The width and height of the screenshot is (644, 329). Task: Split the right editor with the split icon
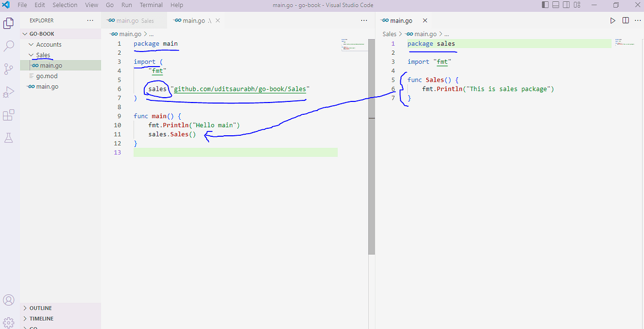coord(625,20)
